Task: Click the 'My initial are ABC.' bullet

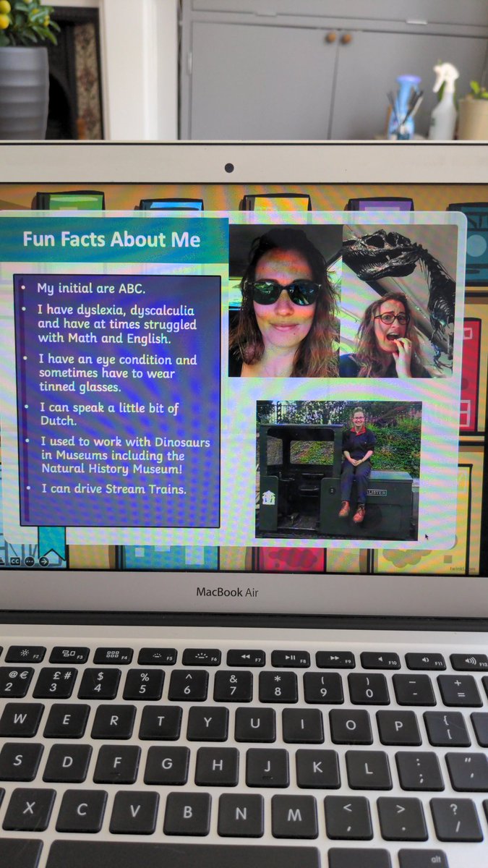Action: click(91, 288)
